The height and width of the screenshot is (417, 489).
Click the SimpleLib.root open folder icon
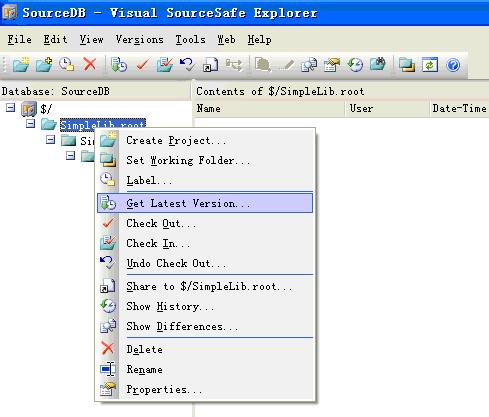(x=49, y=124)
